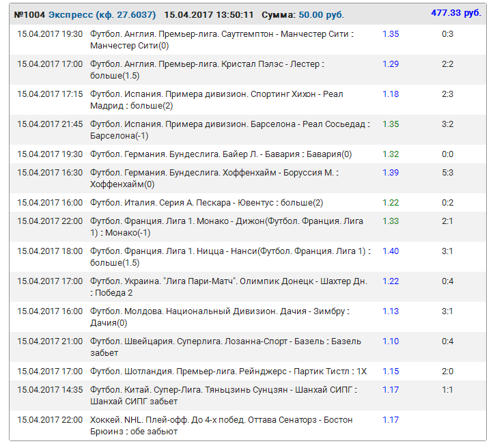Select the Ницца - Нанси event

pos(231,257)
